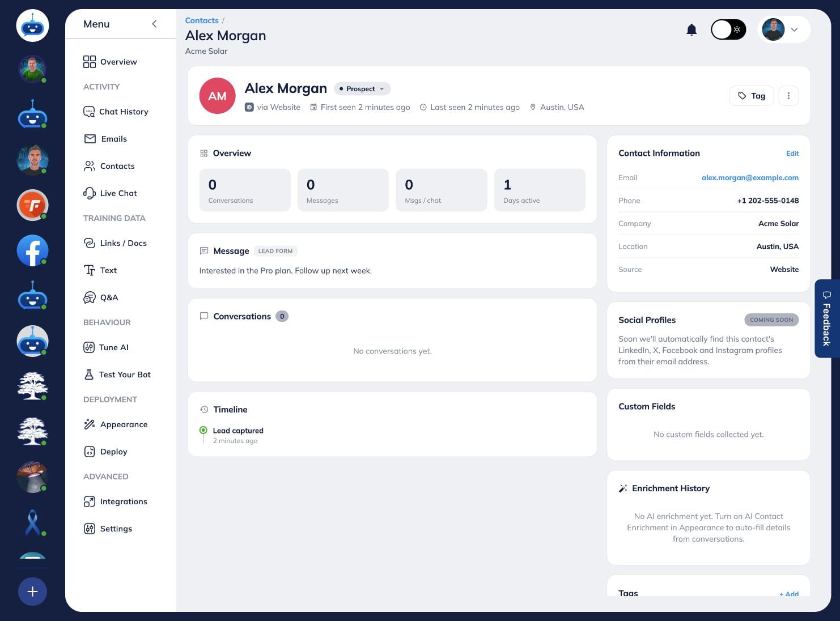Click the Test Your Bot flask icon
The height and width of the screenshot is (621, 840).
[x=89, y=375]
